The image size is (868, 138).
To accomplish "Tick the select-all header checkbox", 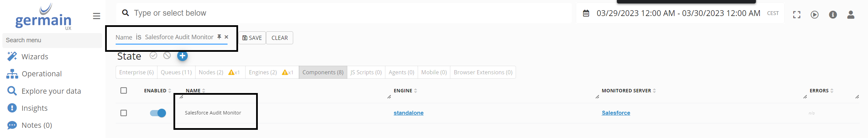I will click(x=124, y=91).
